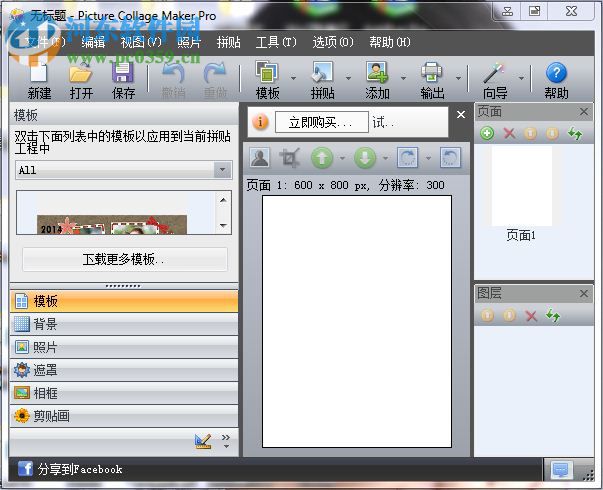Click the portrait silhouette icon in canvas toolbar
603x490 pixels.
260,158
